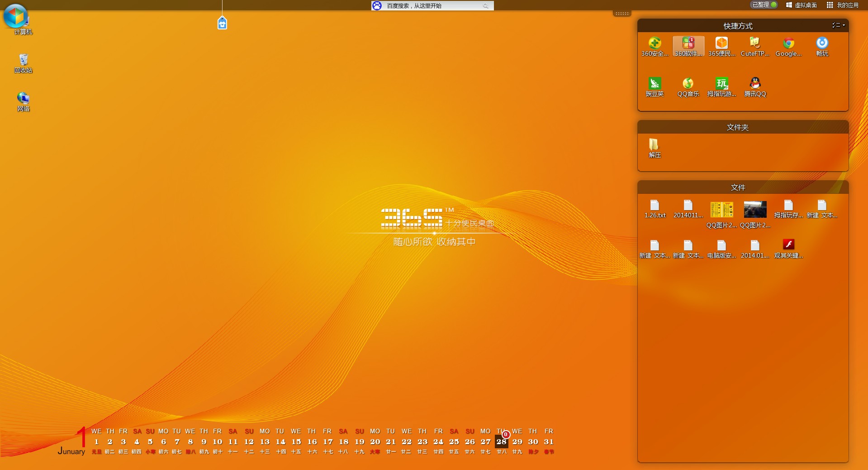
Task: Click the red notification badge above date 28
Action: pos(506,435)
